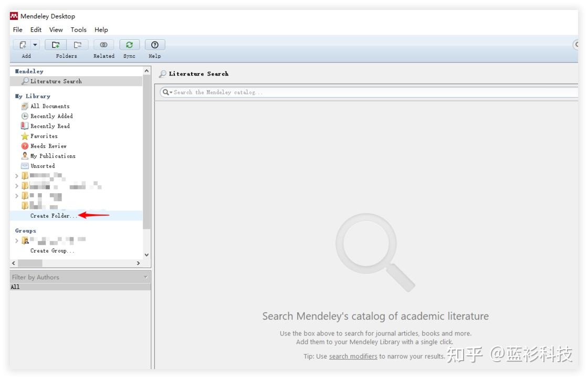Expand the second blurred library folder
Viewport: 588px width, 379px height.
click(x=16, y=186)
